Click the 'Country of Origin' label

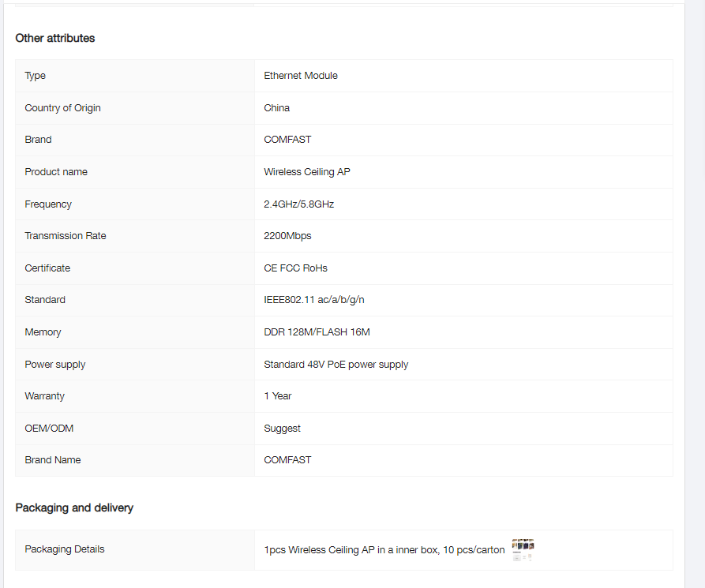tap(62, 107)
